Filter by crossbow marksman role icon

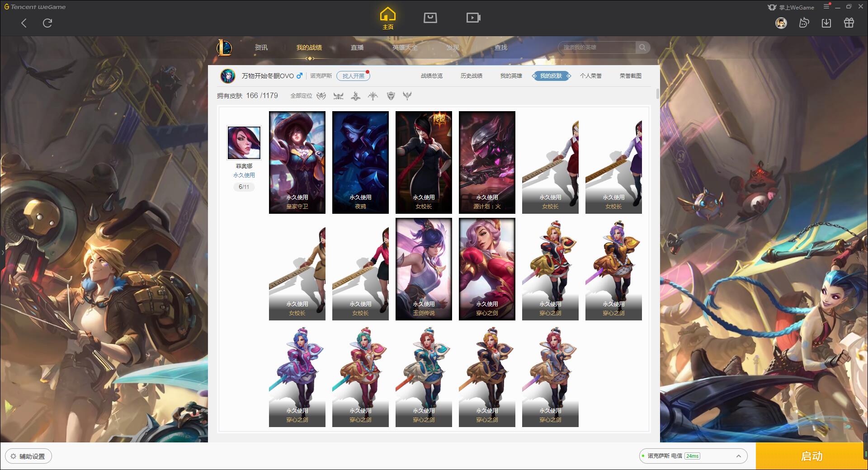(x=373, y=96)
